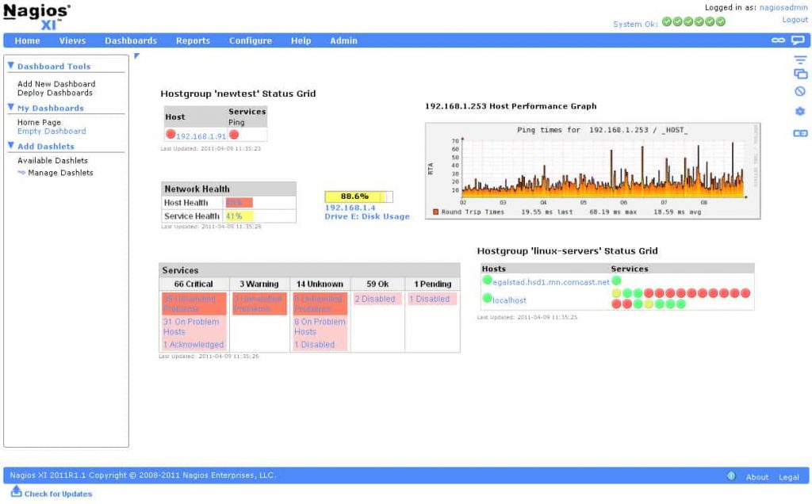Click the small blue triangle beside the sidebar top
The height and width of the screenshot is (504, 812).
click(x=136, y=56)
